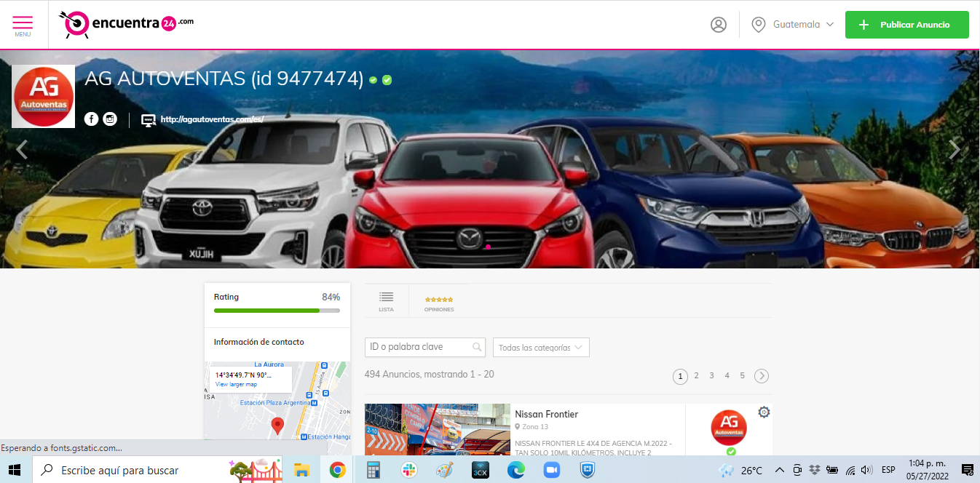
Task: Open 3CX from the taskbar
Action: tap(481, 471)
